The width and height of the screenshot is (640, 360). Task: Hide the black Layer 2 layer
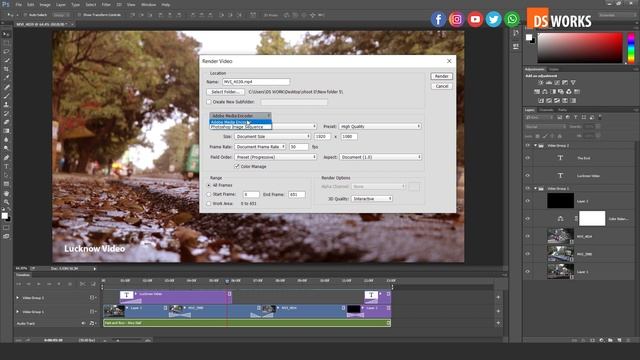coord(527,201)
